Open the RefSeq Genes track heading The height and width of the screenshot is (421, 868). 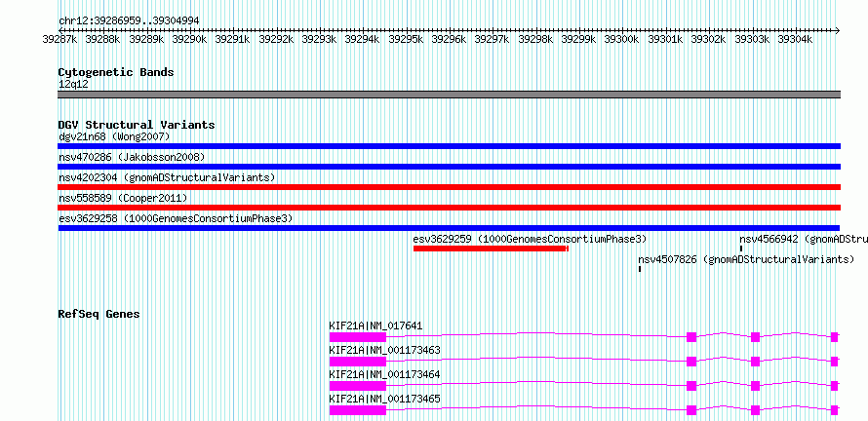point(99,314)
